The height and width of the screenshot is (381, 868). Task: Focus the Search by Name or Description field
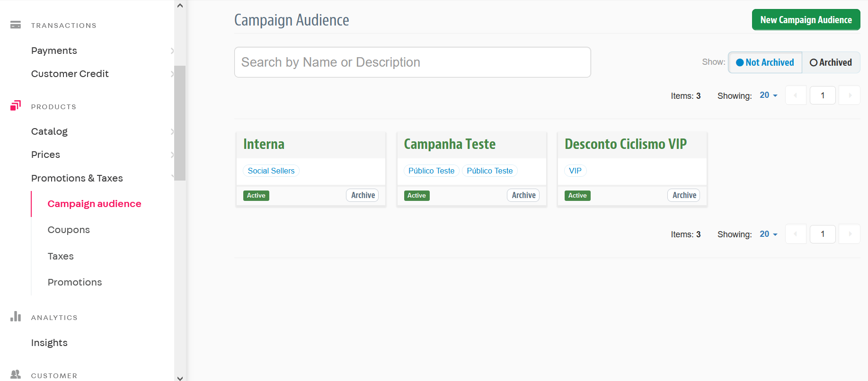point(412,62)
